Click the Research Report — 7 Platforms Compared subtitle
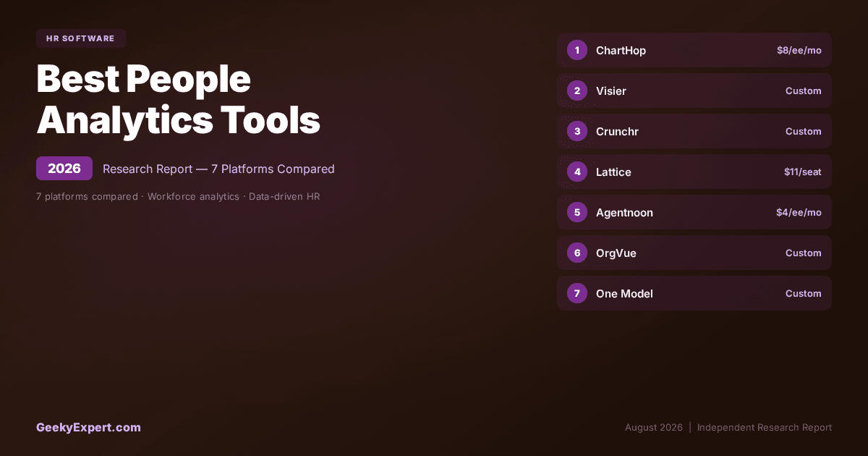868x456 pixels. [x=218, y=169]
